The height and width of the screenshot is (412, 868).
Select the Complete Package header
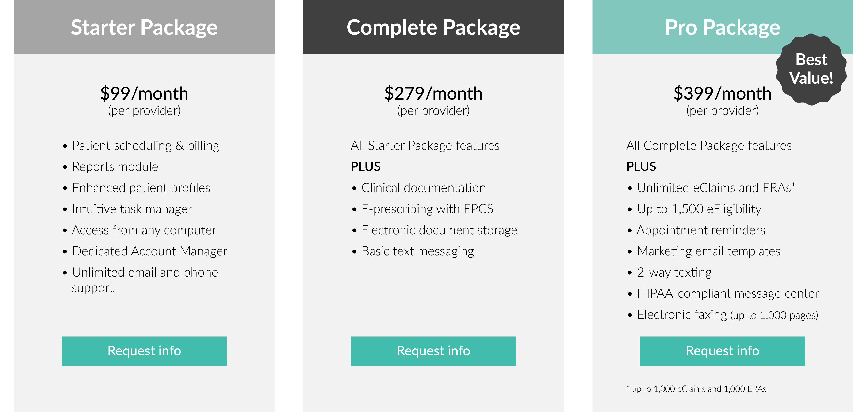coord(433,27)
